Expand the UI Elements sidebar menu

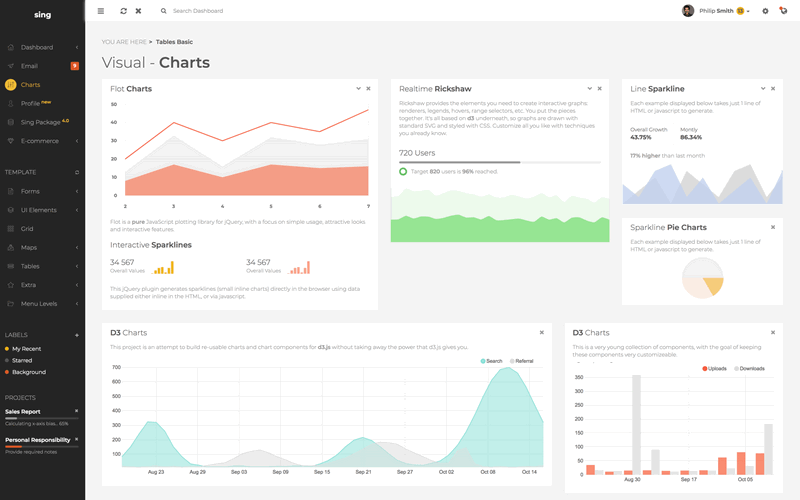point(40,210)
